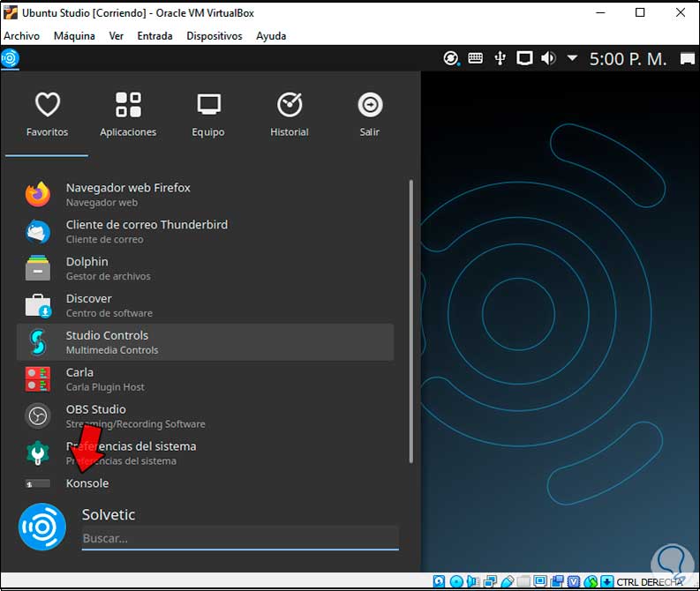Click the show desktop tray icon
Image resolution: width=700 pixels, height=591 pixels.
[x=688, y=58]
